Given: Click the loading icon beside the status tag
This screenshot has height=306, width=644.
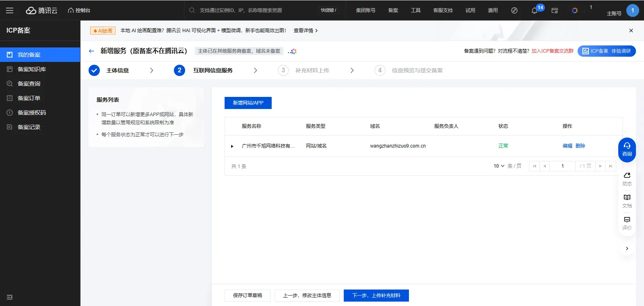Looking at the screenshot, I should tap(293, 51).
